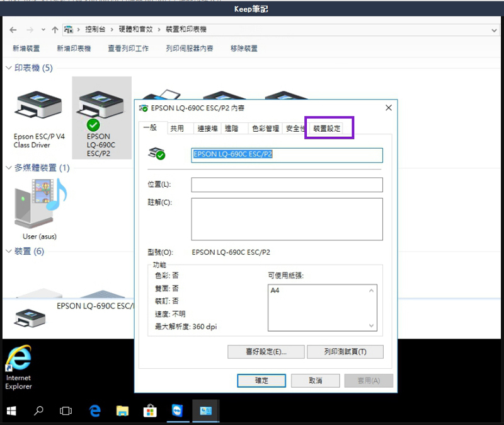The image size is (504, 425).
Task: Click the back arrow in Explorer window
Action: coord(13,30)
